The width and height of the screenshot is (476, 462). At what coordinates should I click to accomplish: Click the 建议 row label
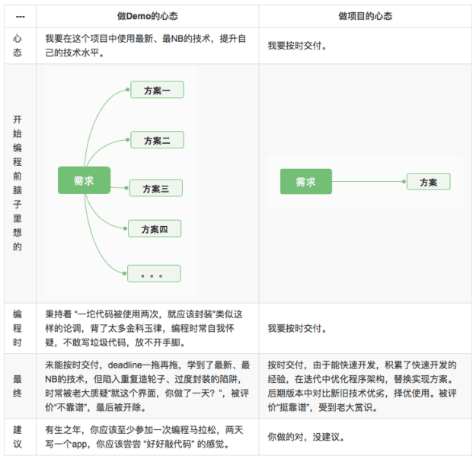[x=18, y=438]
